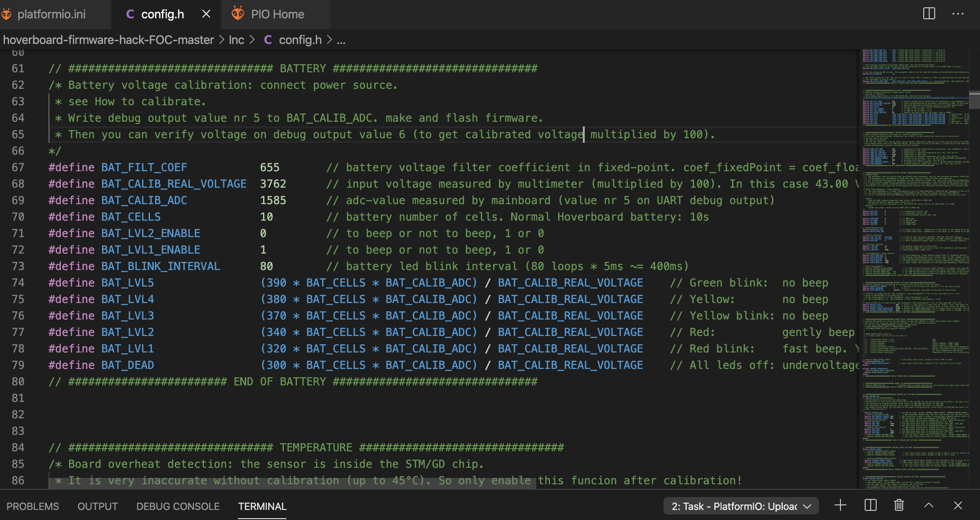Click the 'END OF BATTERY' comment line
980x520 pixels.
coord(293,382)
